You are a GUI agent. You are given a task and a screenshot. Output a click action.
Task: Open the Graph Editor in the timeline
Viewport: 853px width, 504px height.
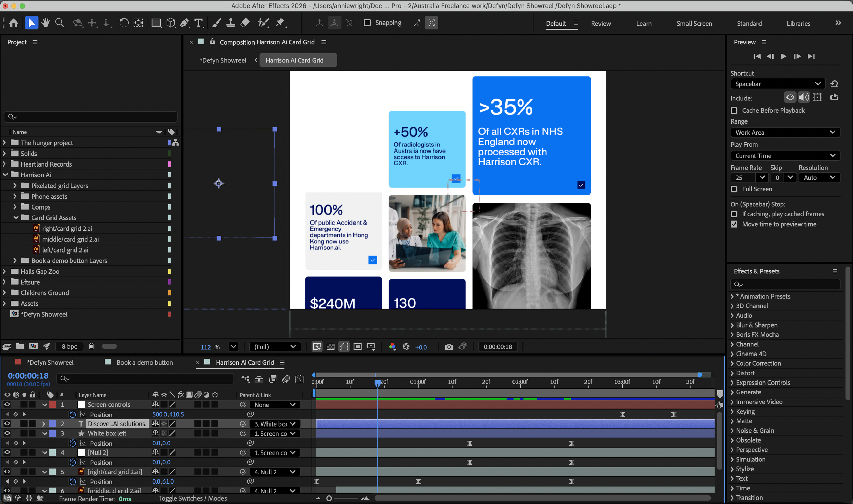(300, 379)
